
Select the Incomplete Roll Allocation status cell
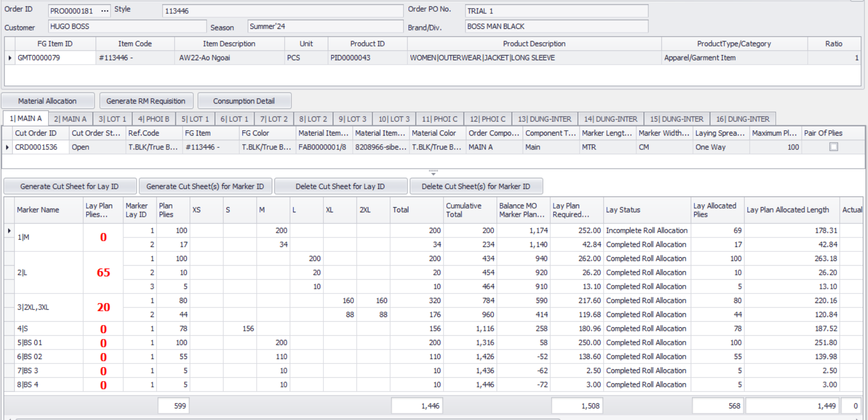[x=646, y=231]
